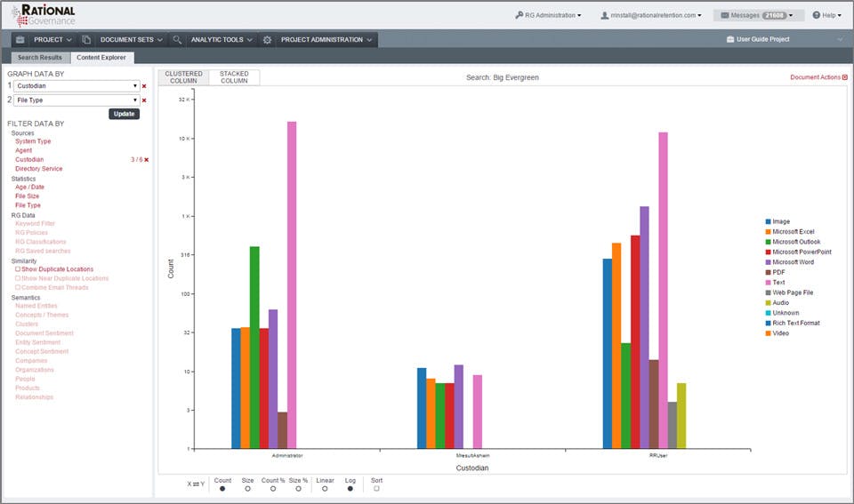Select the Linear scale radio button

click(325, 489)
